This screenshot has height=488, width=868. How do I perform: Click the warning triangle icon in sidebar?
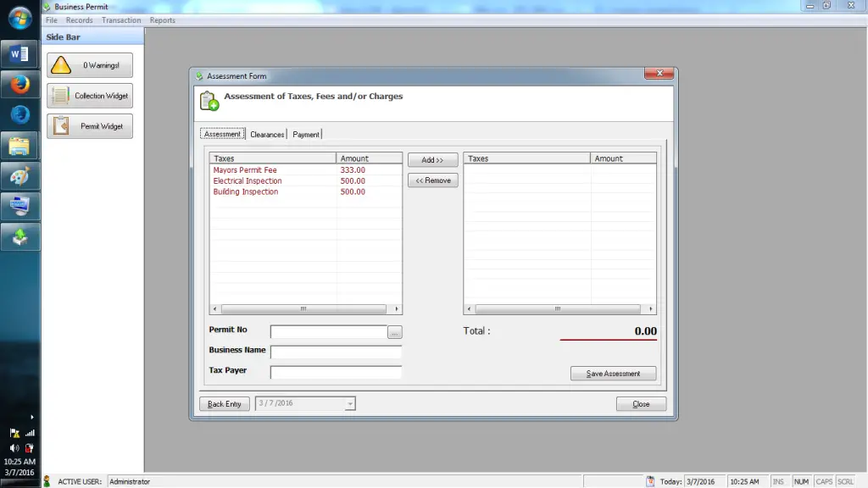tap(61, 65)
